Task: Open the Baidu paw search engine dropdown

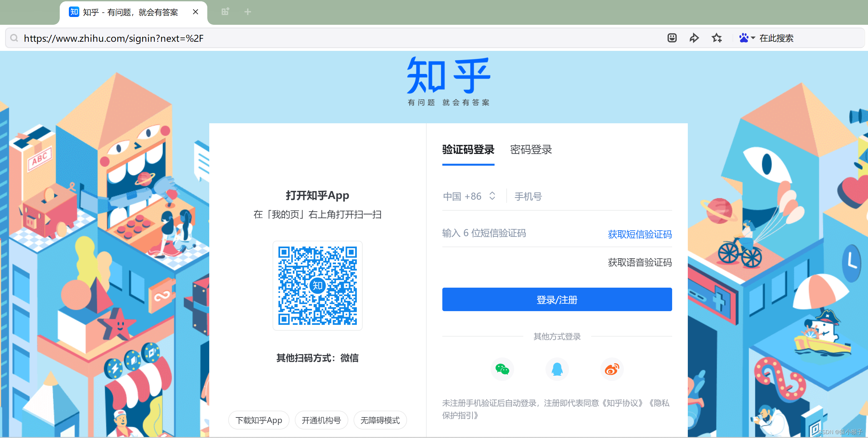Action: tap(747, 38)
